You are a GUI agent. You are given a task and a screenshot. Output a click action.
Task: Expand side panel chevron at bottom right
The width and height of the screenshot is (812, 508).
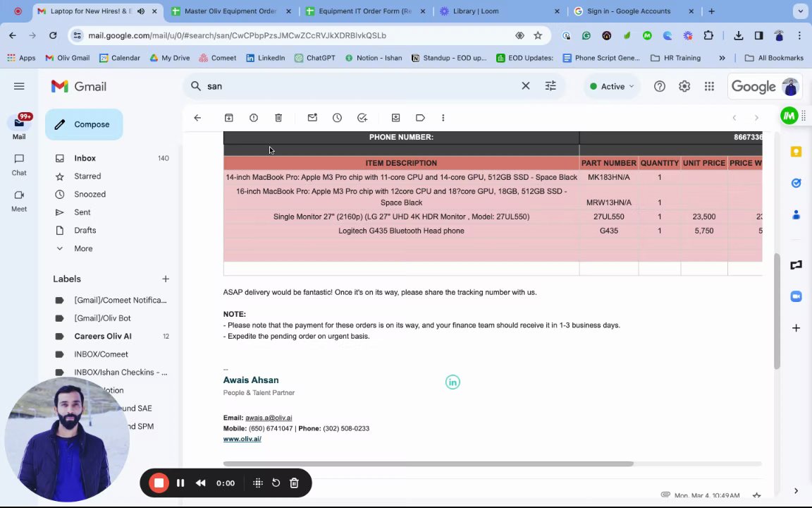tap(796, 491)
